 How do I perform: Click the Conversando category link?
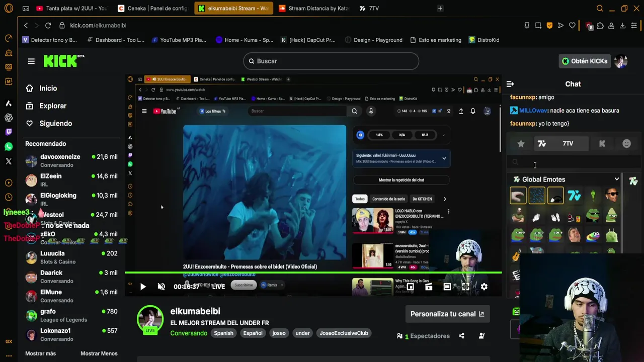pos(189,333)
